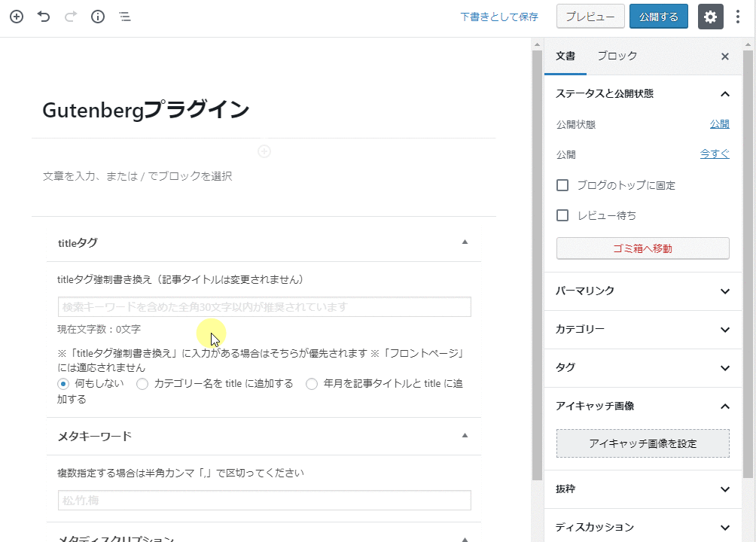Select 年月を記事タイトルと title に追加する radio

[312, 384]
